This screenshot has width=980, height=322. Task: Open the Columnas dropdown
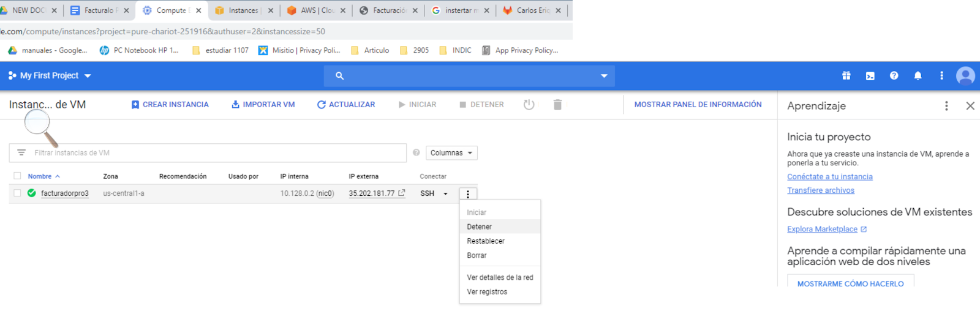451,152
